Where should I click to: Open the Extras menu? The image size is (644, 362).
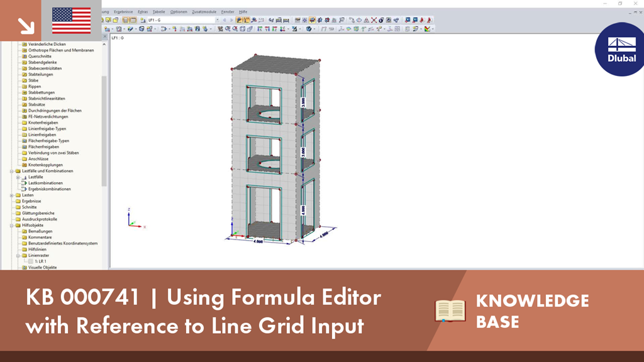[x=143, y=12]
